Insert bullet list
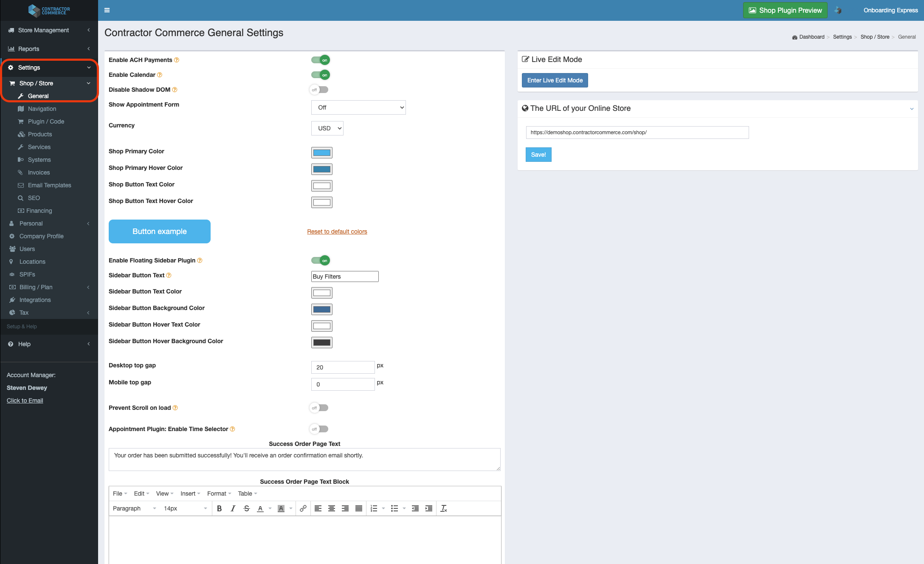 point(394,508)
